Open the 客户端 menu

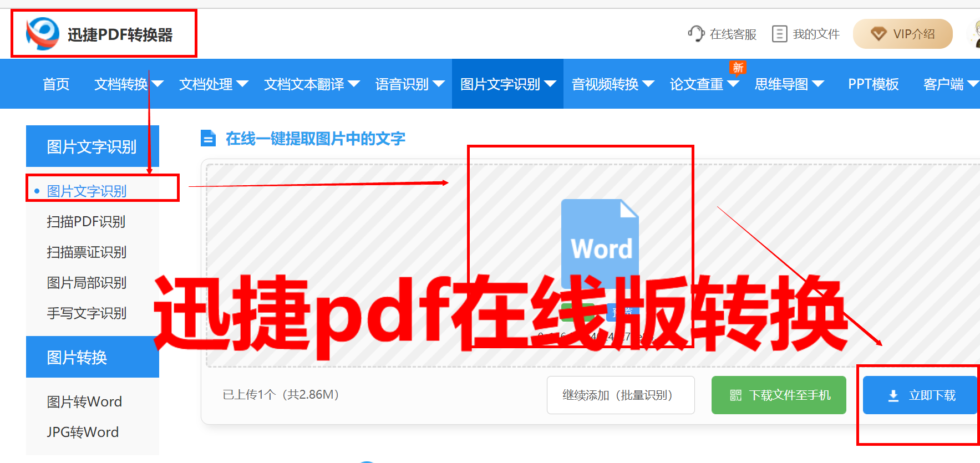click(x=943, y=84)
